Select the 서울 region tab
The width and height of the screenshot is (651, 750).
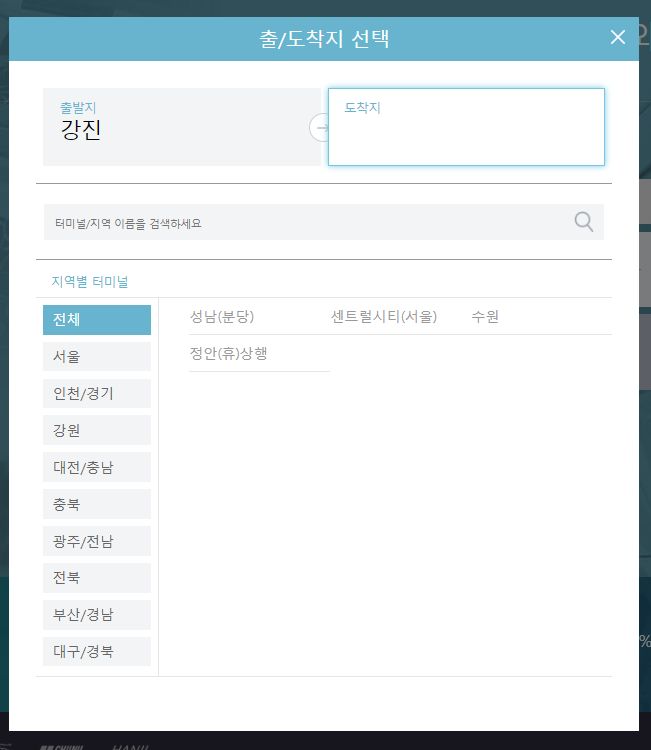tap(97, 357)
